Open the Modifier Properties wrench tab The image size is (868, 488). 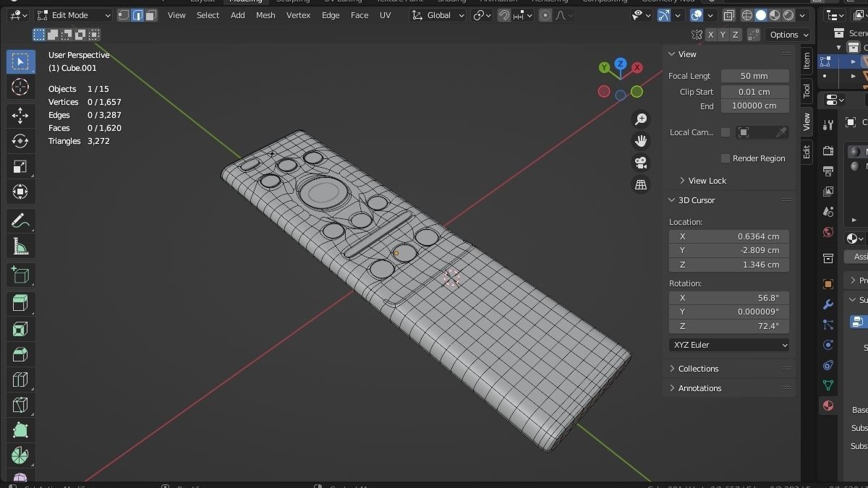click(827, 304)
